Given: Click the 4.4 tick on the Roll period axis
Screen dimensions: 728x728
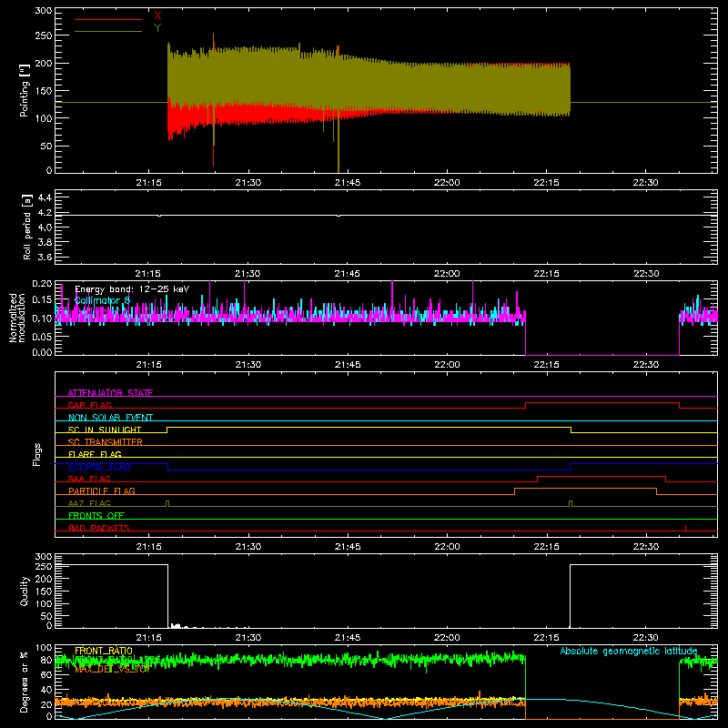Looking at the screenshot, I should pos(45,197).
